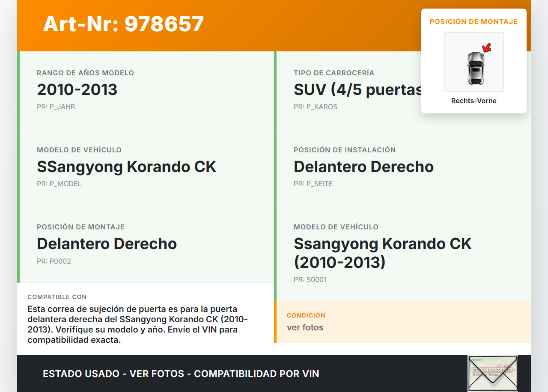Click the PR: S0001 code
Image resolution: width=548 pixels, height=392 pixels.
pos(310,280)
